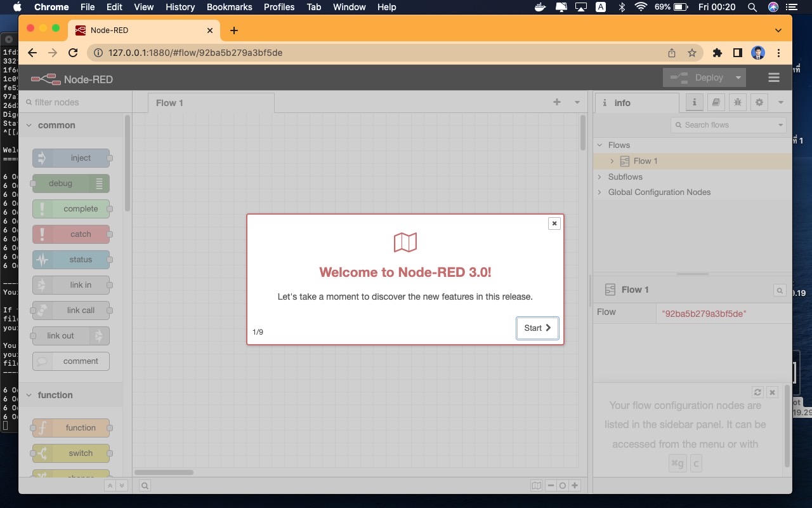Open the Deploy options dropdown arrow
The image size is (812, 508).
coord(738,77)
